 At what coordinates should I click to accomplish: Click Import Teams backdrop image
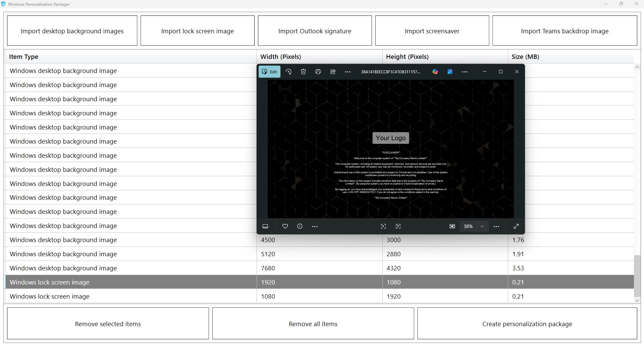coord(565,31)
